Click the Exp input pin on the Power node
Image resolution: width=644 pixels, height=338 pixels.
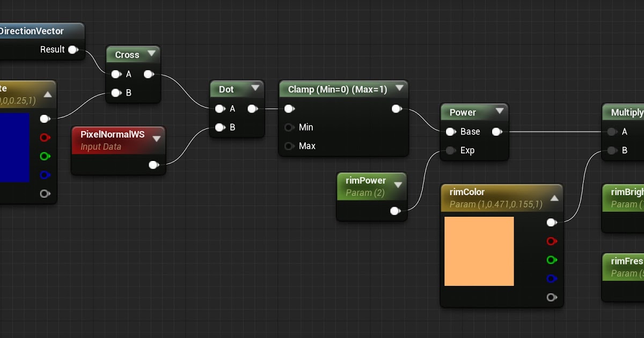(451, 151)
